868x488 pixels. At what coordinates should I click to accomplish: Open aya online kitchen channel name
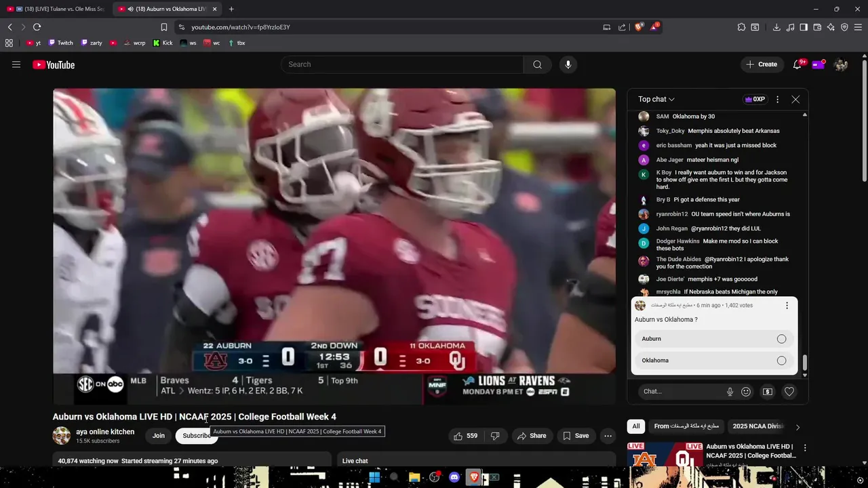105,432
